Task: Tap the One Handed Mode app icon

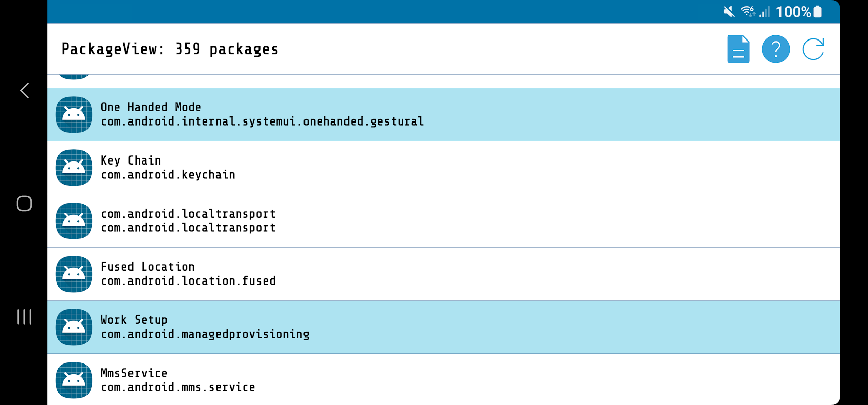Action: click(x=74, y=114)
